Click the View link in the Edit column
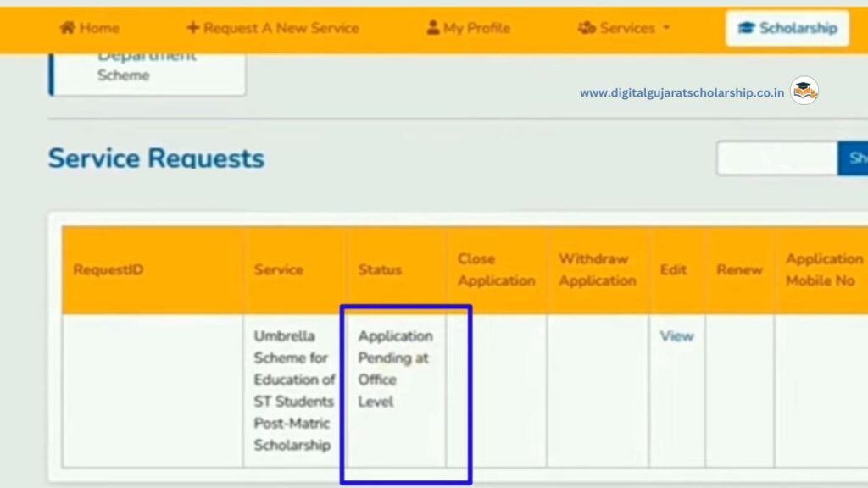This screenshot has height=488, width=868. (676, 335)
